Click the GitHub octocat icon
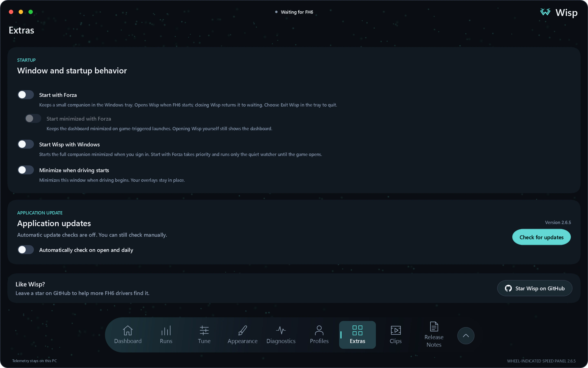 point(508,288)
